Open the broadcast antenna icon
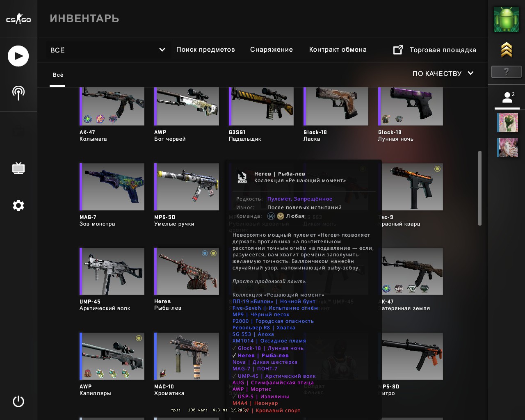Screen dimensions: 525x420 point(18,93)
